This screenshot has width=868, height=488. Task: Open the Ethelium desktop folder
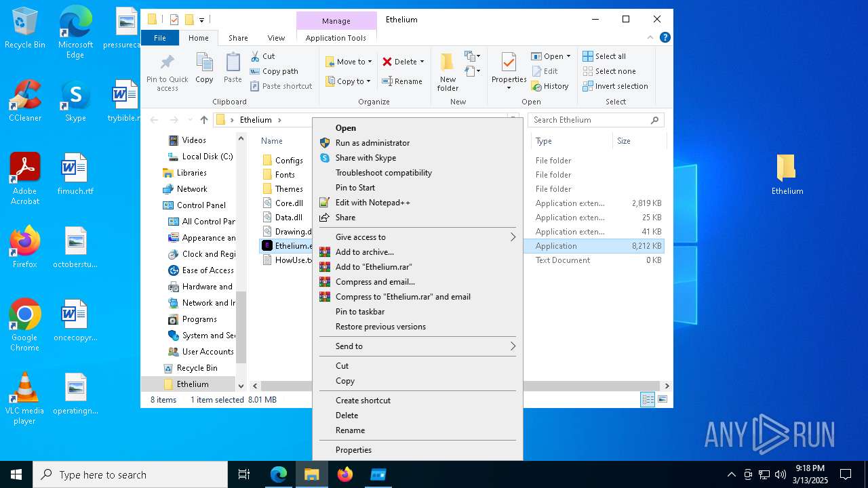pos(787,174)
